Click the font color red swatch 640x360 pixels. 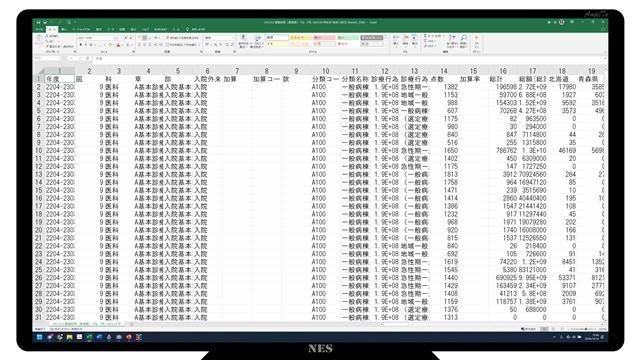pos(118,45)
